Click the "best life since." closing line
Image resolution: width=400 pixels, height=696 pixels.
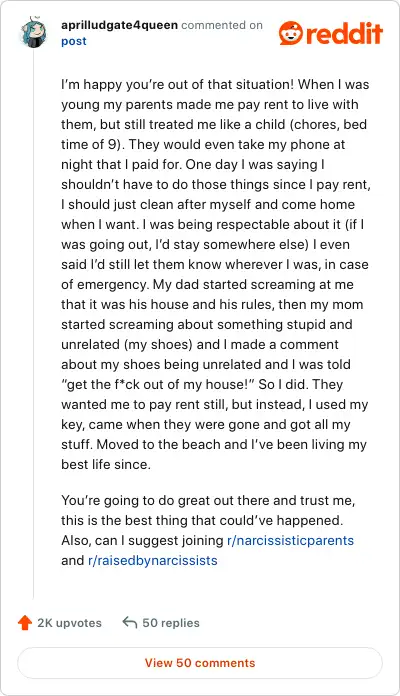106,464
